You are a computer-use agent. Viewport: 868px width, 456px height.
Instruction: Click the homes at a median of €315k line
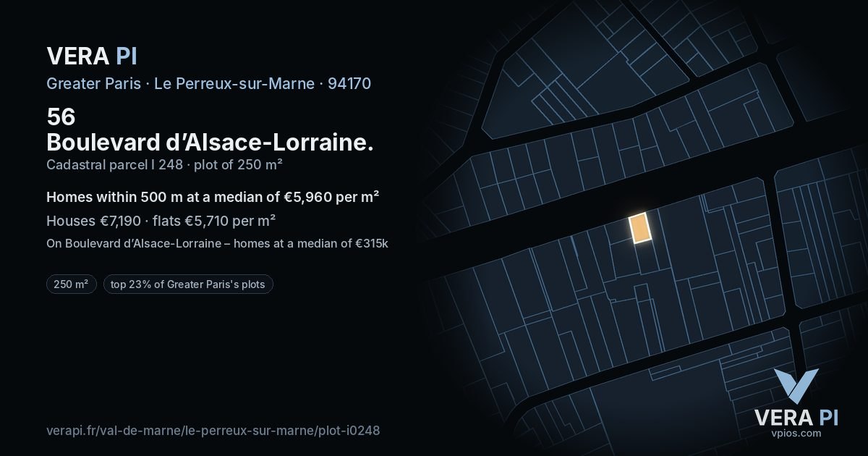point(217,243)
